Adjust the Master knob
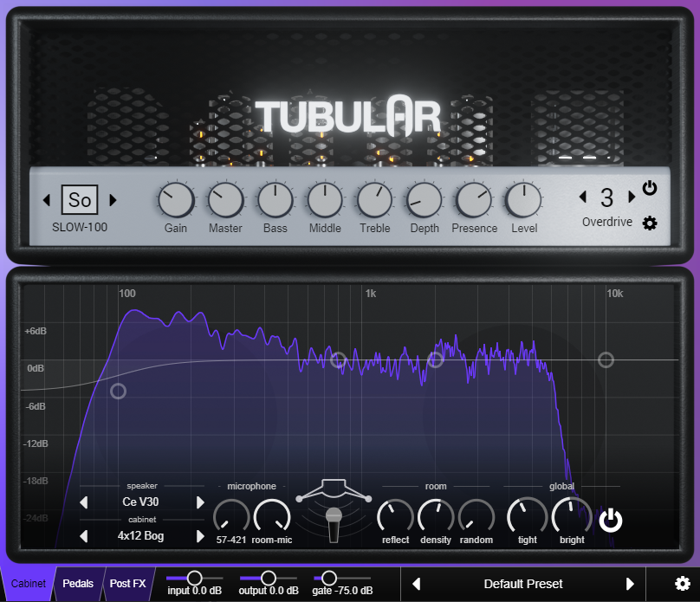The width and height of the screenshot is (700, 602). (x=226, y=200)
